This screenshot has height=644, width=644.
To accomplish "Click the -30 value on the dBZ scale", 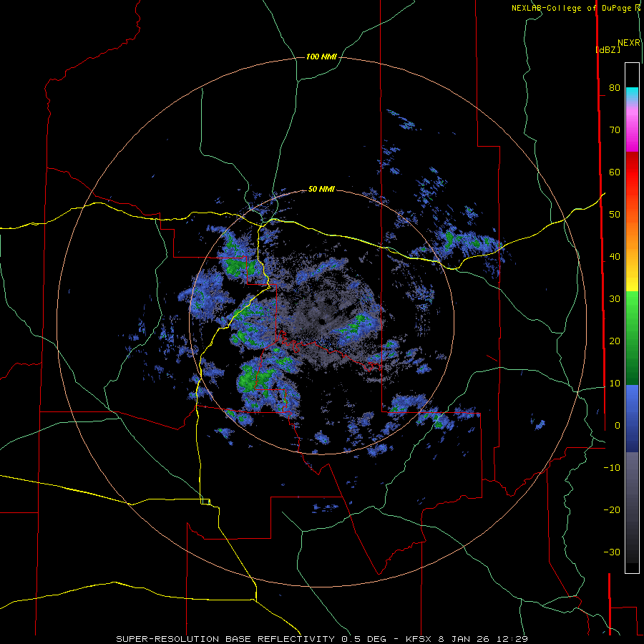I will coord(612,552).
